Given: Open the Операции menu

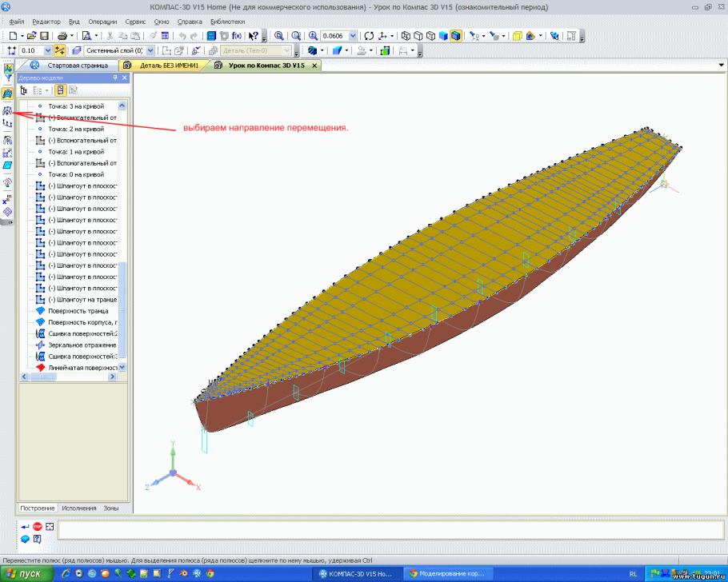Looking at the screenshot, I should (x=102, y=22).
